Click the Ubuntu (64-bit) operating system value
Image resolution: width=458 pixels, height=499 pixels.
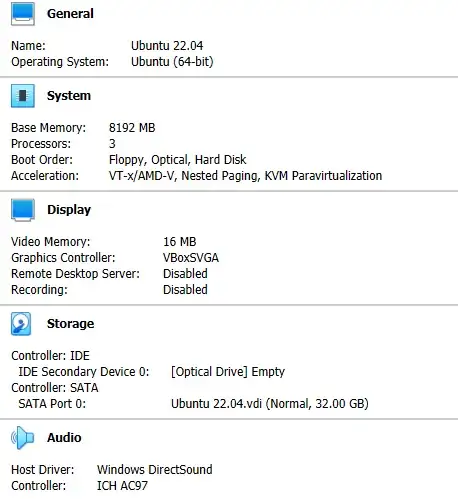click(172, 62)
